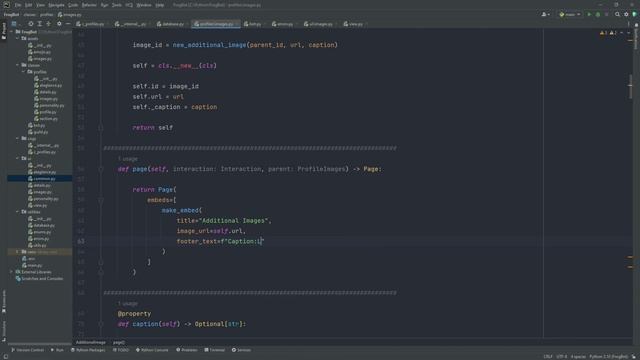The width and height of the screenshot is (640, 360).
Task: Toggle code fold at def caption line
Action: pyautogui.click(x=100, y=324)
